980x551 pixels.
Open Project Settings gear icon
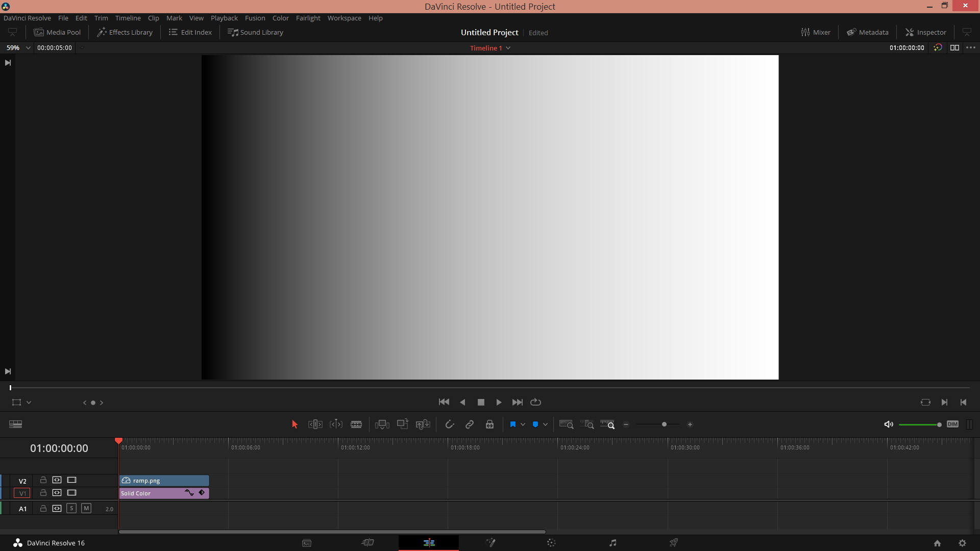[x=962, y=543]
